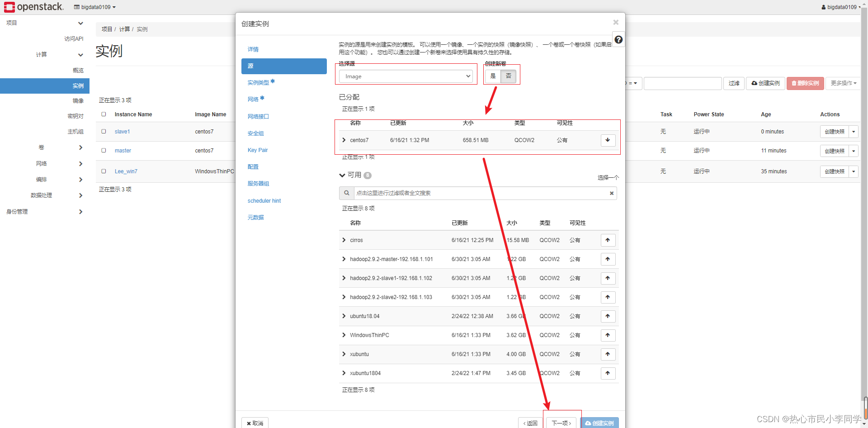Allocate ubuntu18.04 image with up arrow

coord(608,316)
